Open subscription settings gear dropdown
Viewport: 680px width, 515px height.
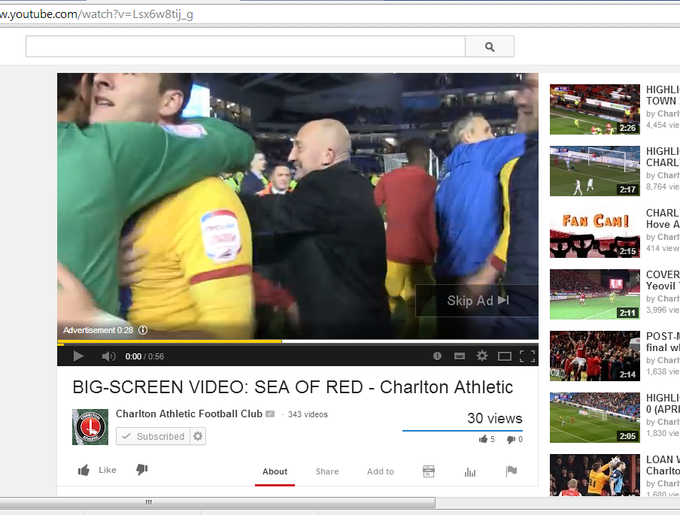(x=198, y=436)
